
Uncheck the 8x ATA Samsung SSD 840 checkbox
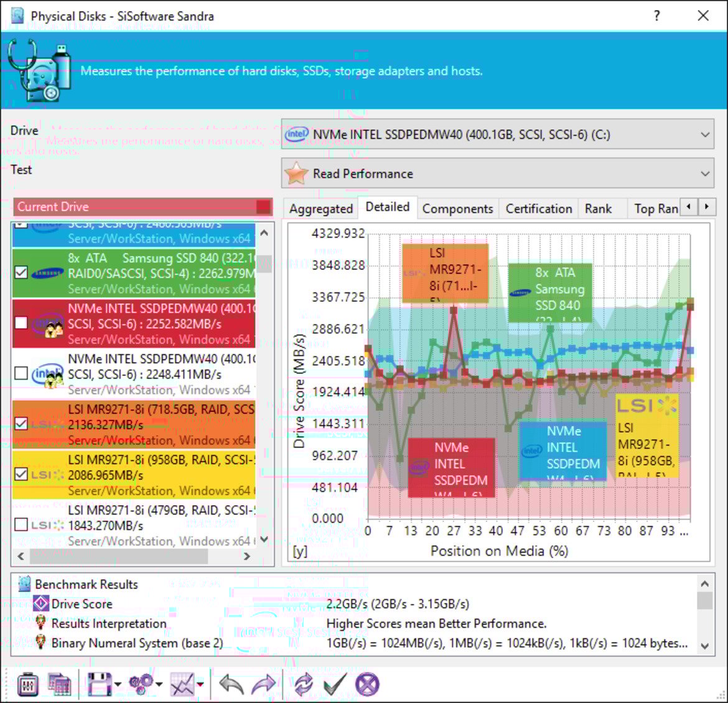click(21, 272)
